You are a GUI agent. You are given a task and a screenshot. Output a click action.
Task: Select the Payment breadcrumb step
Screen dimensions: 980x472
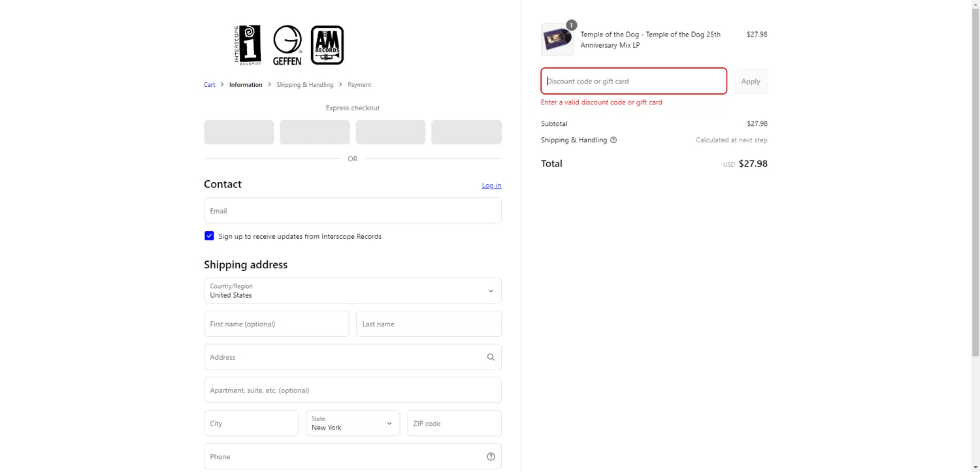point(359,85)
